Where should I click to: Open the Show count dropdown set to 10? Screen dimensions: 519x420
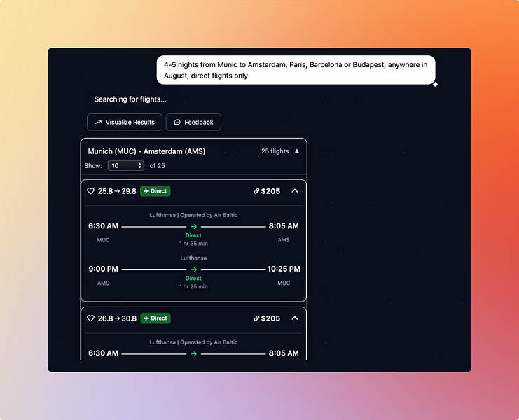pyautogui.click(x=126, y=165)
